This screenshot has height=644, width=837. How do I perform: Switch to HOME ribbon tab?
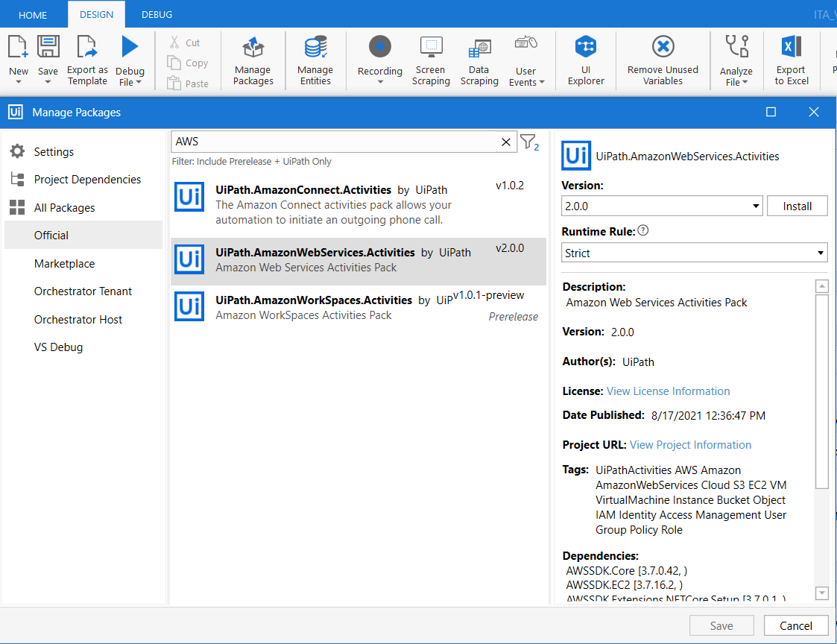pyautogui.click(x=33, y=15)
